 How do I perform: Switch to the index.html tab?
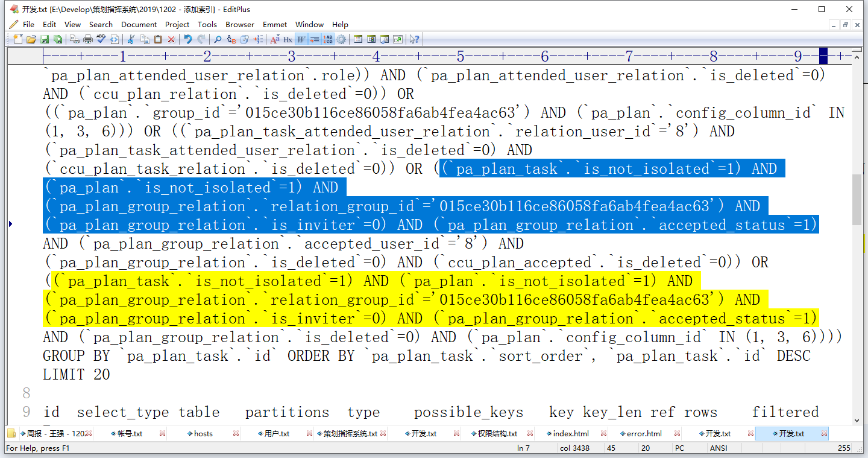pyautogui.click(x=571, y=433)
